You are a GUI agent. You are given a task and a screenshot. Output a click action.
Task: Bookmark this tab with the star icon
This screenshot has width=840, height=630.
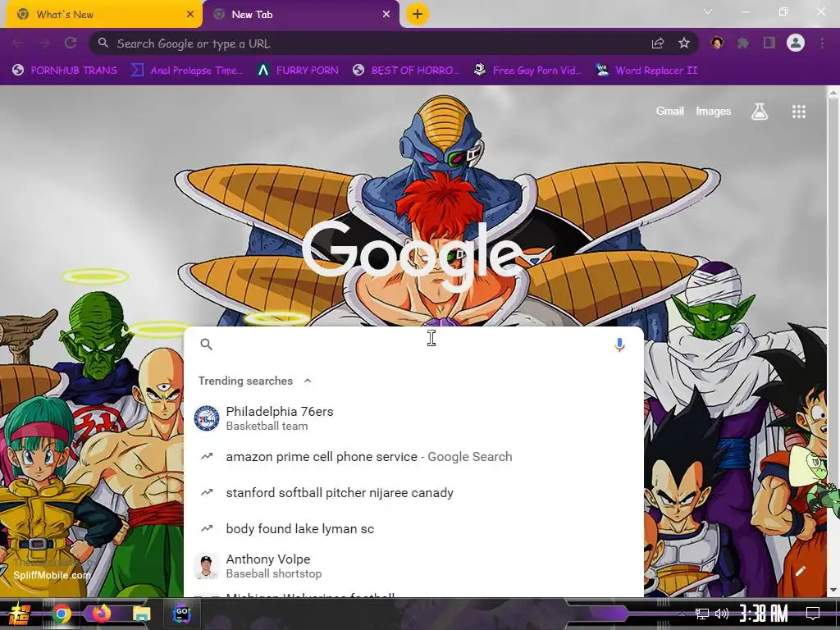[x=684, y=43]
